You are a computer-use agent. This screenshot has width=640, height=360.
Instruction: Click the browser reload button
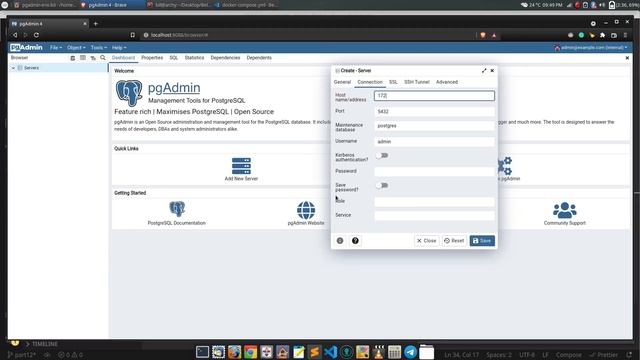click(x=36, y=35)
